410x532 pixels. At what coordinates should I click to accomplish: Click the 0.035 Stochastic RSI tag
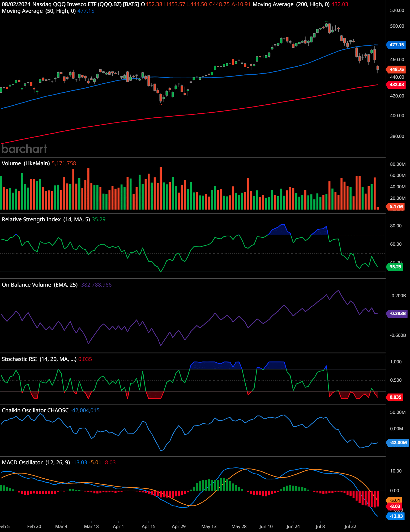[x=395, y=397]
